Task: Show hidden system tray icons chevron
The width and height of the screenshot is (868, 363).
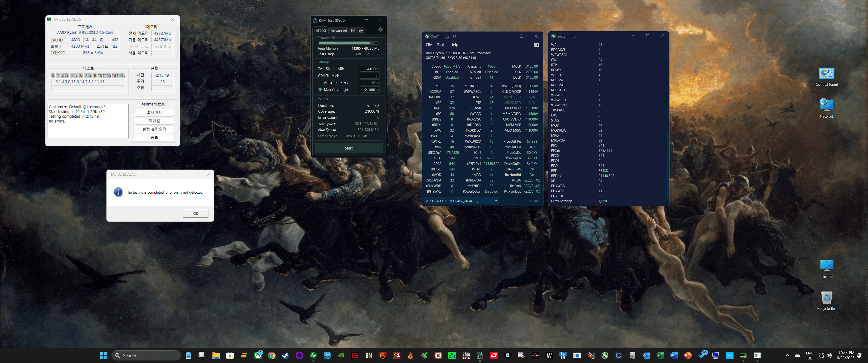Action: point(787,356)
